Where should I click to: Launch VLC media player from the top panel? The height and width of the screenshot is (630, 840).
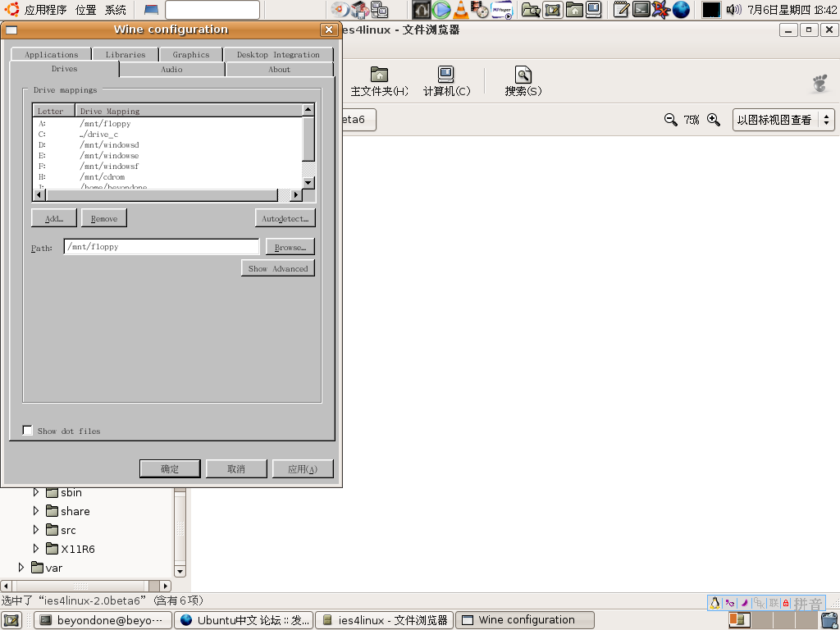(461, 10)
